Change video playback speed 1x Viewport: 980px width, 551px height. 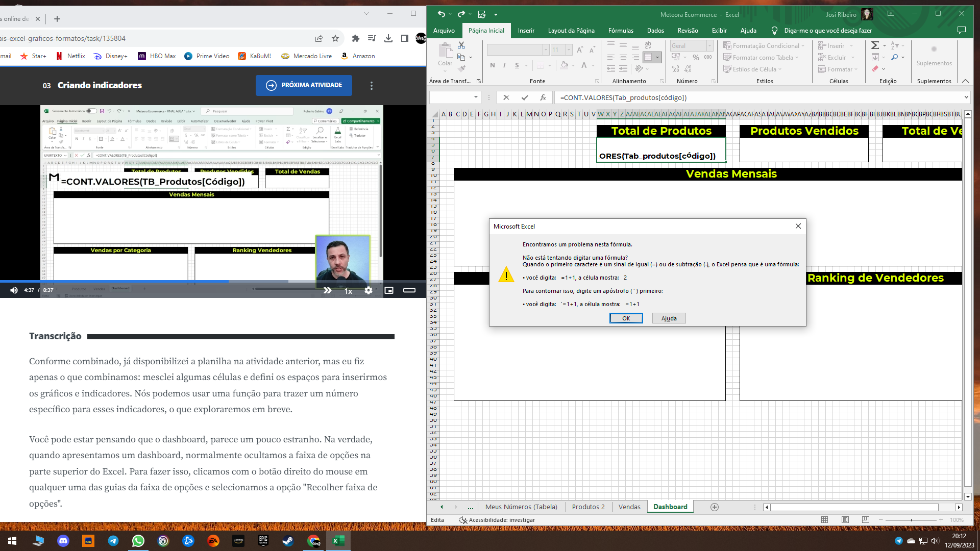(348, 291)
